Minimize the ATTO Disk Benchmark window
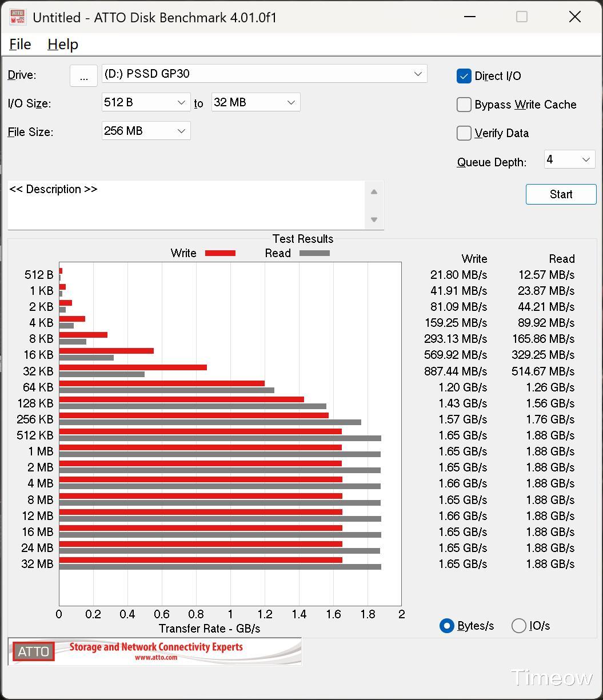The height and width of the screenshot is (700, 603). coord(470,17)
